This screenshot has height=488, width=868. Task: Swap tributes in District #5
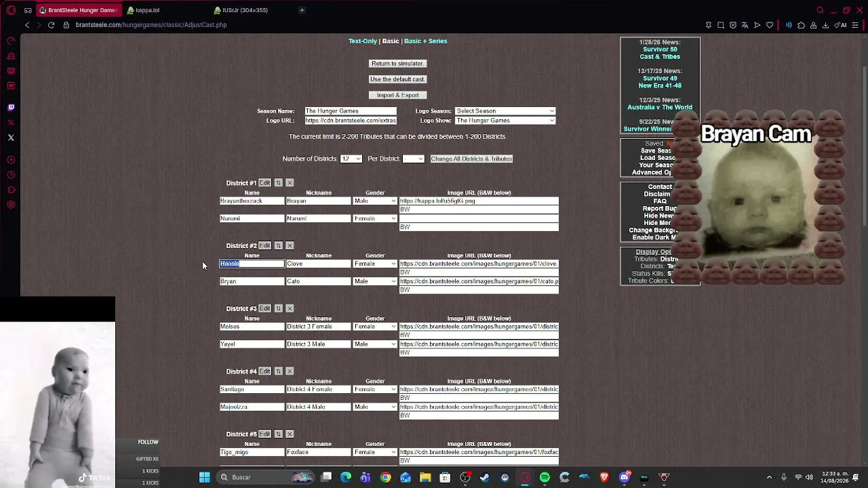point(278,434)
